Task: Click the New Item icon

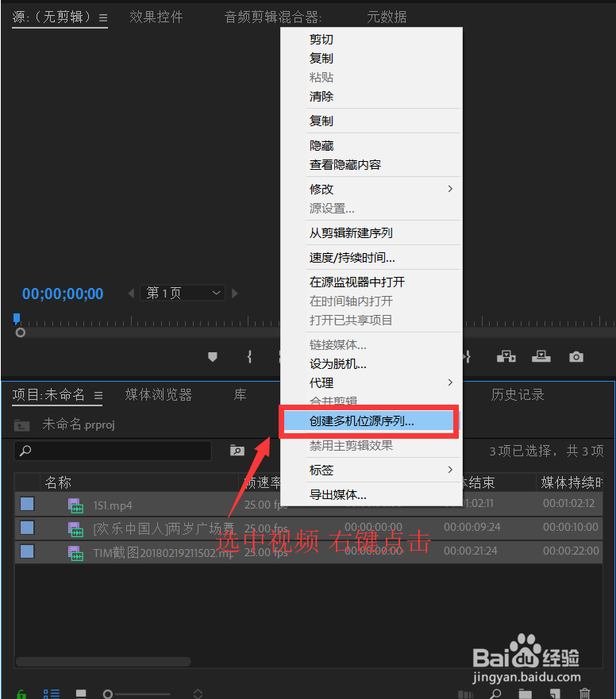Action: 555,693
